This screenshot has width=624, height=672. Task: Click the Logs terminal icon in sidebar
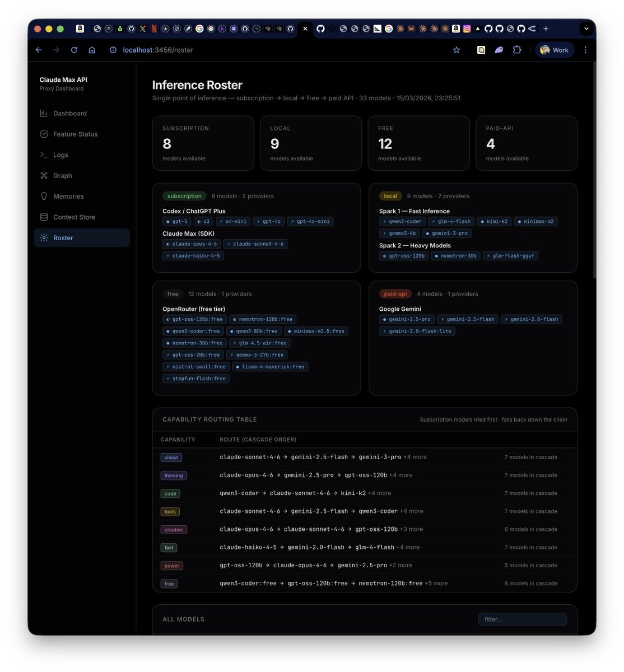coord(44,155)
